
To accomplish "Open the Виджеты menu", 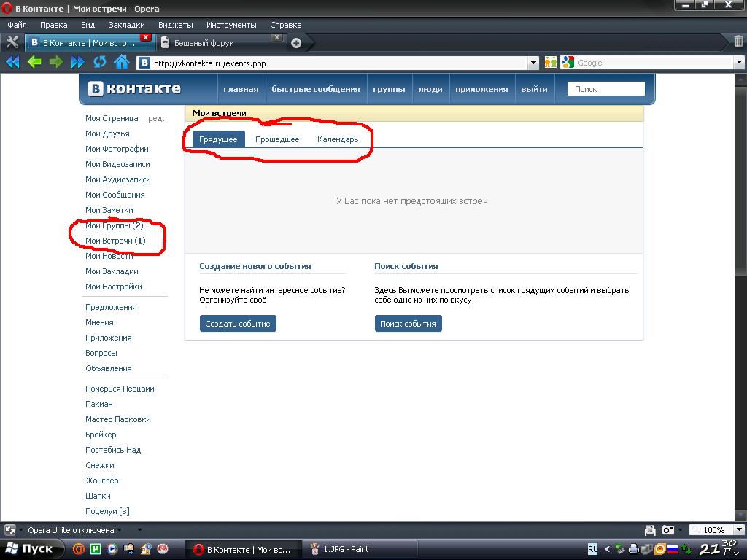I will (175, 25).
